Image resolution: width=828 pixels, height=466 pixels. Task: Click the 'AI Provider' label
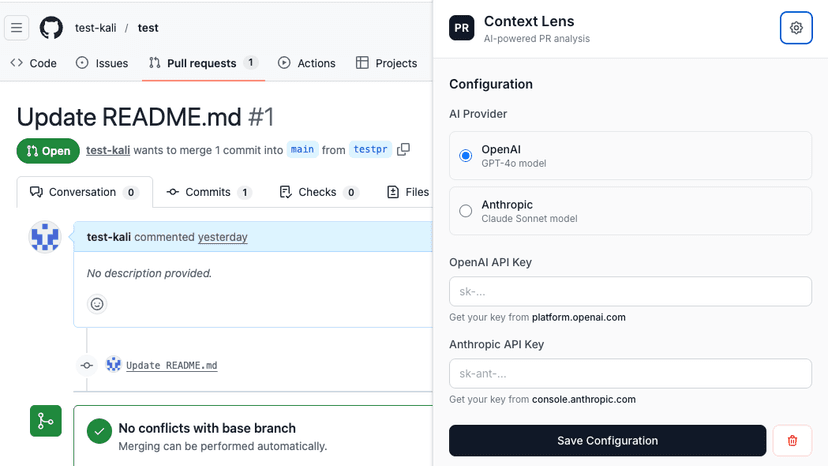pyautogui.click(x=478, y=114)
